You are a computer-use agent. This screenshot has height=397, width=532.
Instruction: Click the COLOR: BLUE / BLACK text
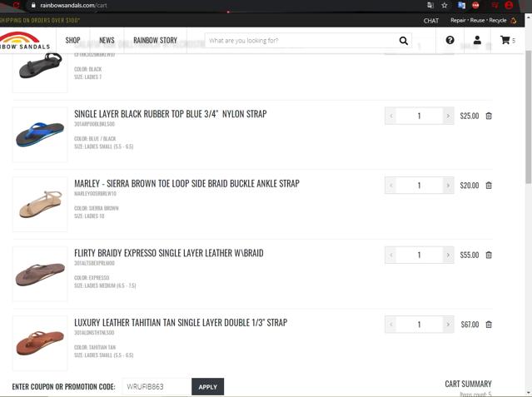coord(95,139)
